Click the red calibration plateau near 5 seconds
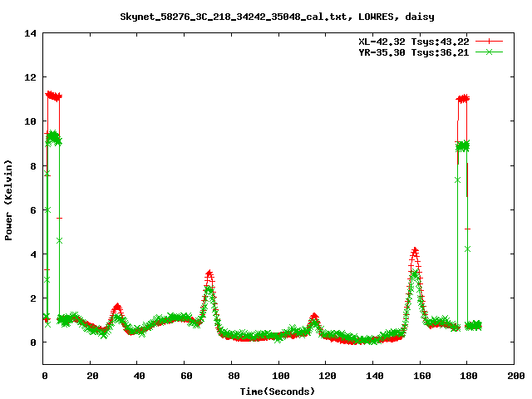 click(53, 96)
